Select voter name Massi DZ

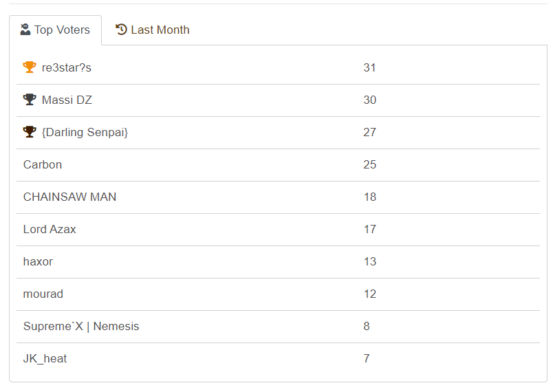(x=67, y=100)
